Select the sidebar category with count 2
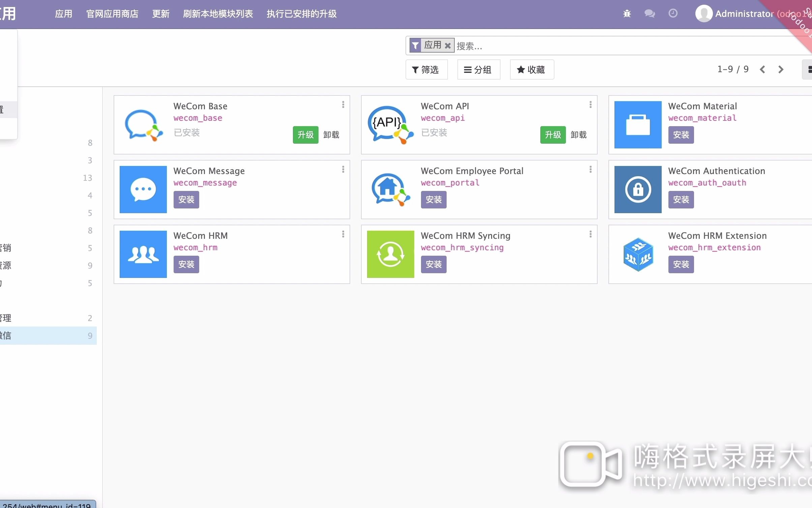This screenshot has width=812, height=508. click(x=48, y=318)
